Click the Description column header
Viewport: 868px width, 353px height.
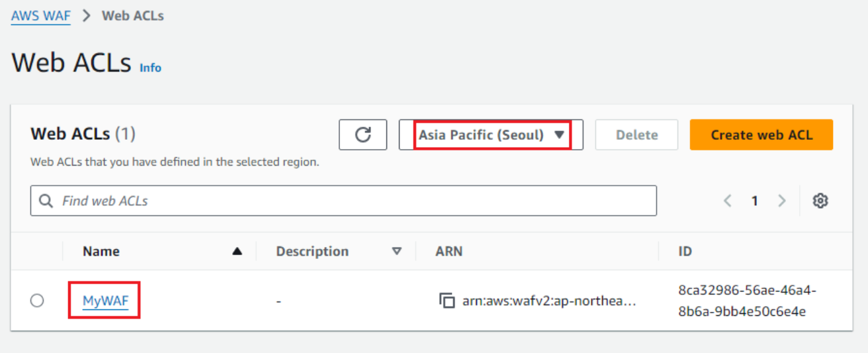(312, 252)
